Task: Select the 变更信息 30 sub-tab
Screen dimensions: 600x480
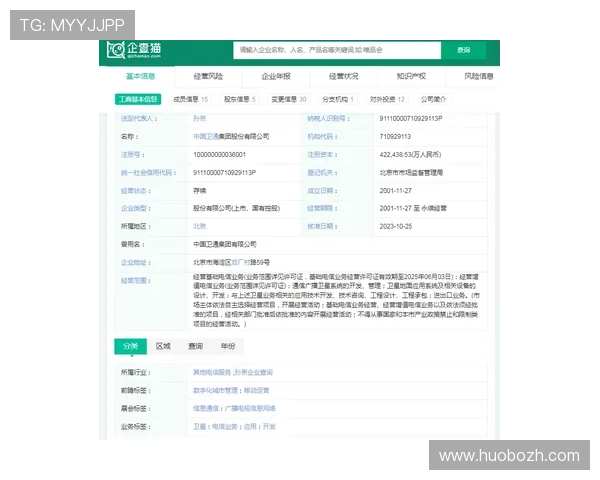Action: click(289, 100)
